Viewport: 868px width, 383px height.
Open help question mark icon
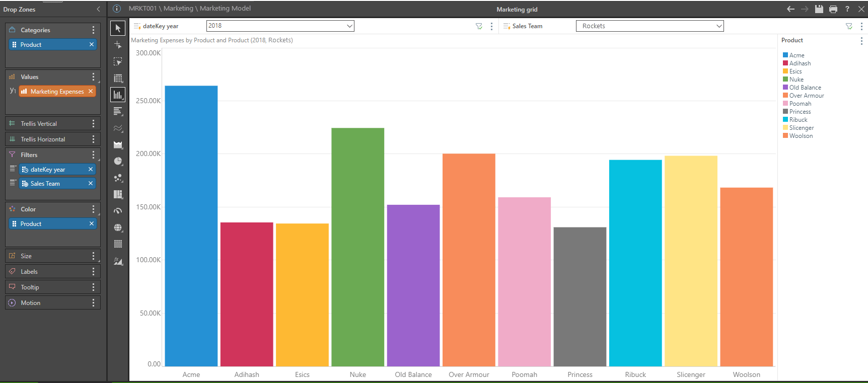(x=847, y=9)
